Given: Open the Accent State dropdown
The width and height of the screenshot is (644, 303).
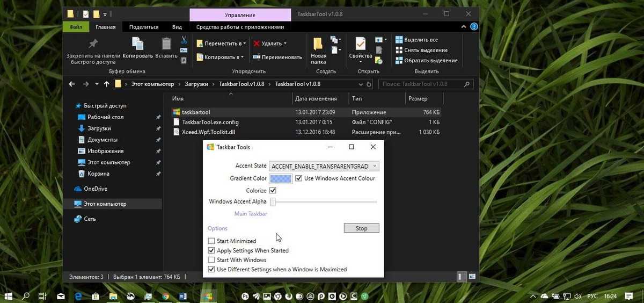Looking at the screenshot, I should (324, 167).
